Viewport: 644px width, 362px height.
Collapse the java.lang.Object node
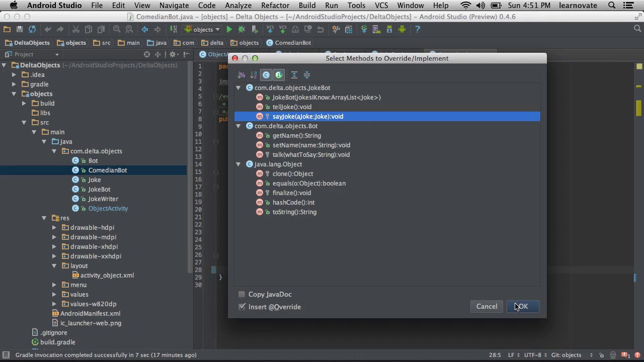239,164
